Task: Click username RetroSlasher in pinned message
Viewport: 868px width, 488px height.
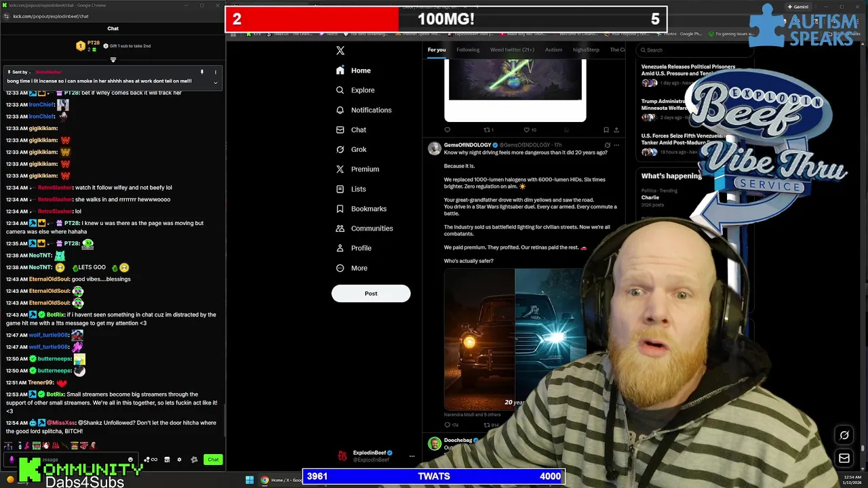Action: point(49,72)
